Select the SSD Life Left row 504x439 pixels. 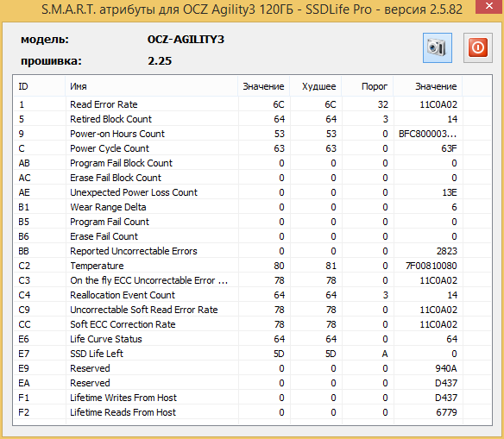pos(252,354)
